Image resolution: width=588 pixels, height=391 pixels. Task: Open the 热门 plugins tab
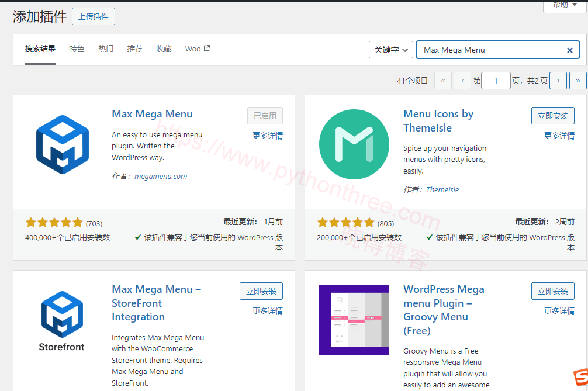(x=105, y=49)
